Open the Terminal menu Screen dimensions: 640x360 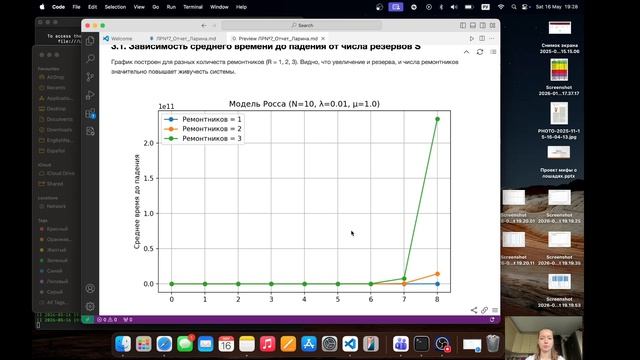coord(193,7)
